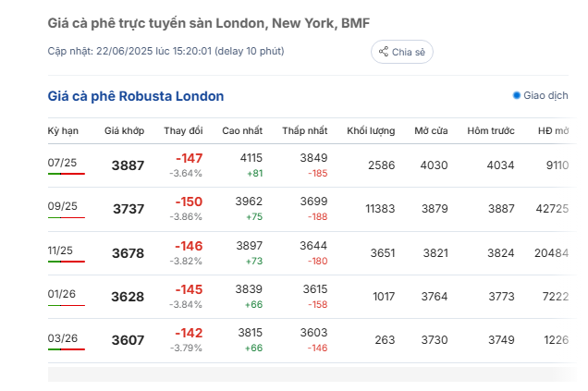Image resolution: width=588 pixels, height=391 pixels.
Task: Click the Hôm trước column header
Action: [491, 131]
